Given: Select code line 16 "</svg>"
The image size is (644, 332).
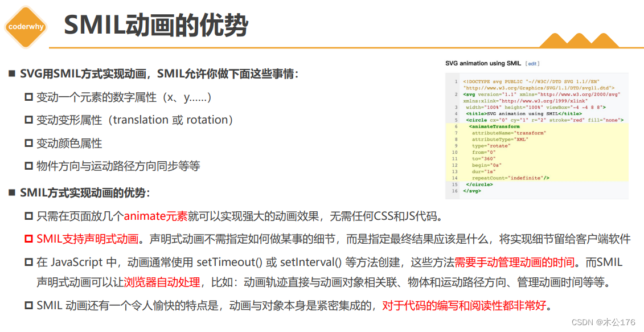Looking at the screenshot, I should click(x=472, y=191).
